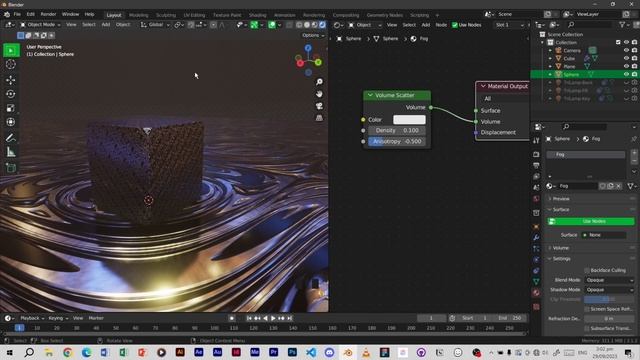
Task: Open the Window menu
Action: [x=70, y=14]
